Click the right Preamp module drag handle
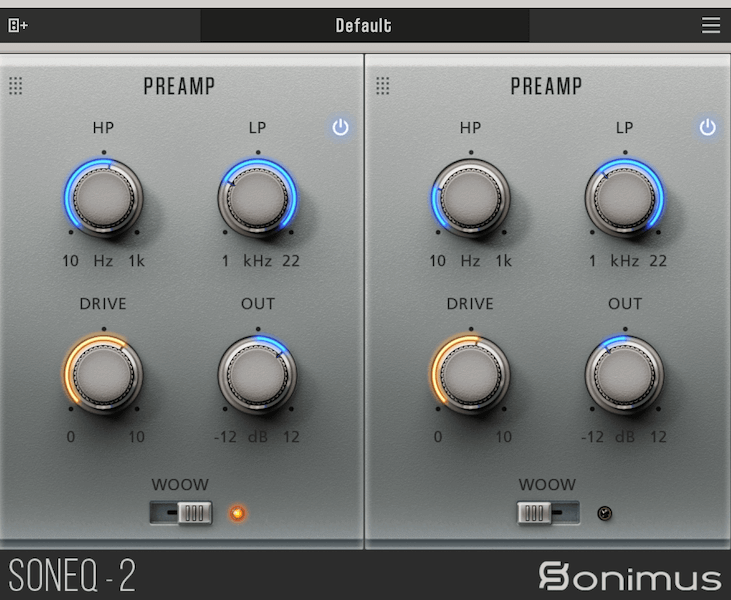Viewport: 731px width, 600px height. [x=383, y=86]
